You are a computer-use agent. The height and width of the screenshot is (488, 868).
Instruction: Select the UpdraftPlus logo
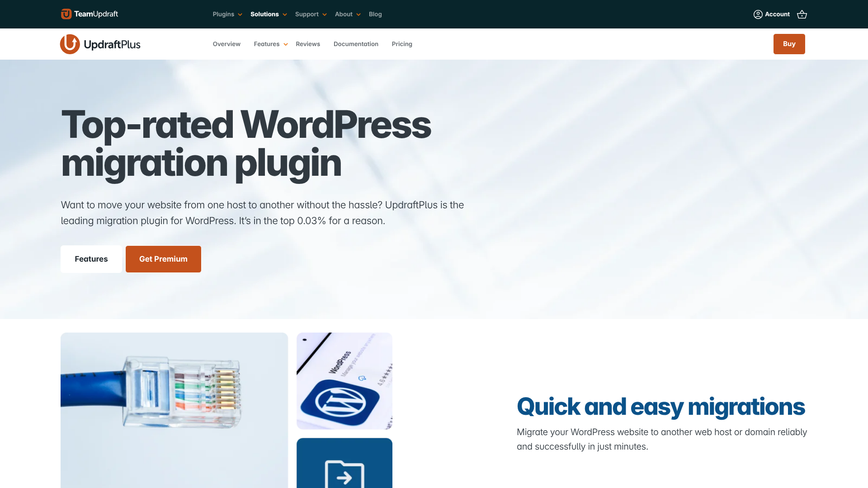tap(100, 44)
